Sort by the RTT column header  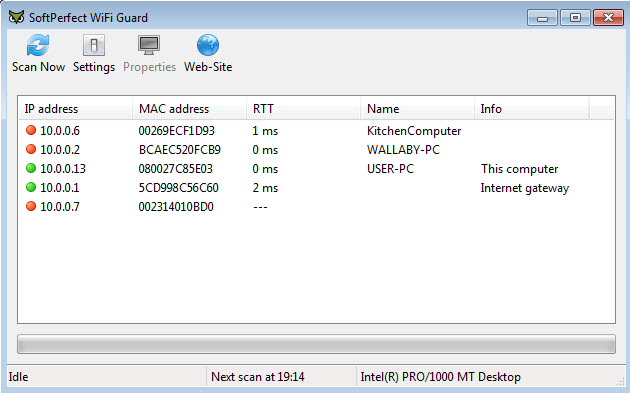[x=303, y=109]
